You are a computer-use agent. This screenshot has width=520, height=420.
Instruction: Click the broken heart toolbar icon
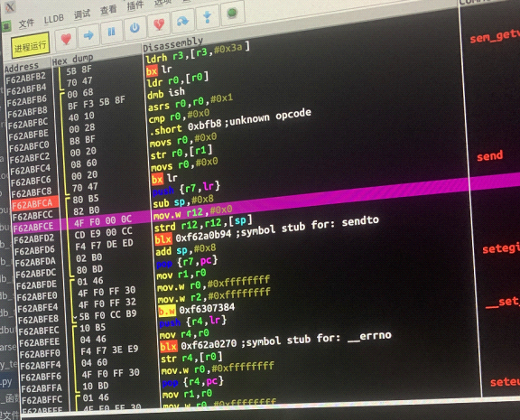[x=159, y=23]
